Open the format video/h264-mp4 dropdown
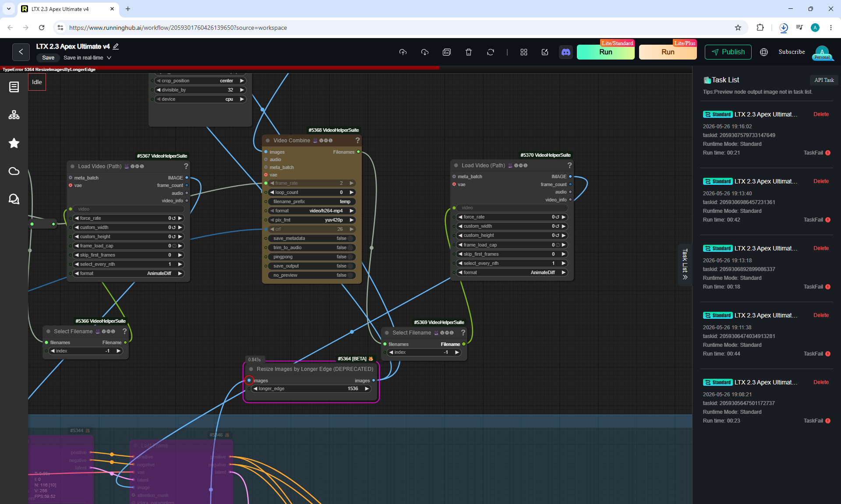Image resolution: width=841 pixels, height=504 pixels. pos(312,211)
